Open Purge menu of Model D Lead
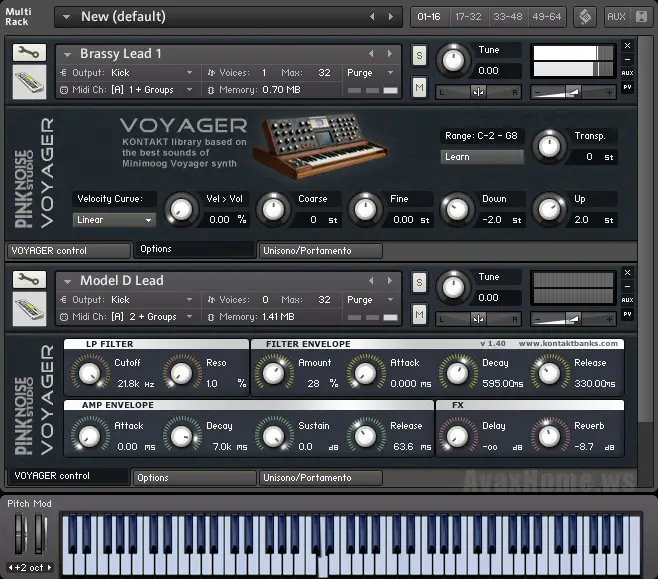The image size is (658, 579). [x=390, y=300]
